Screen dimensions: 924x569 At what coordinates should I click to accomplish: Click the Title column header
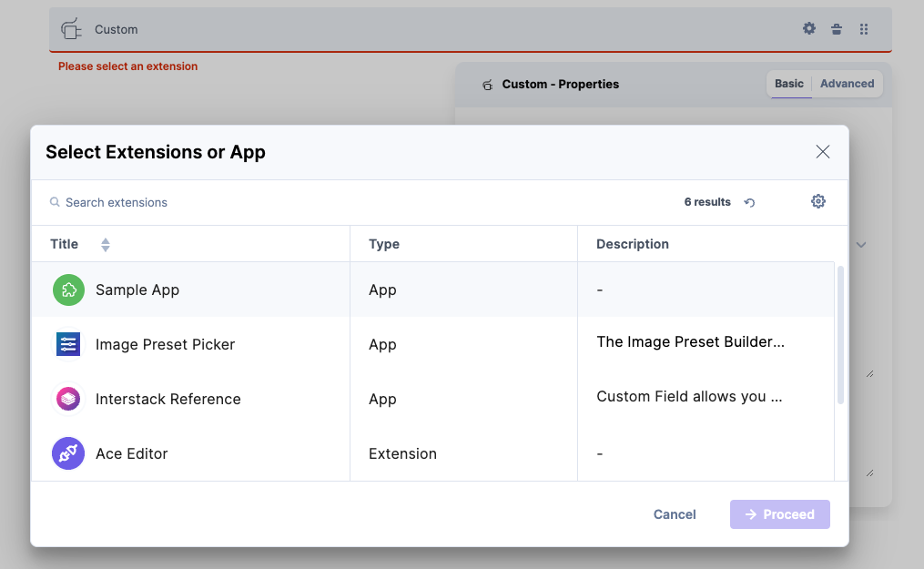[x=64, y=244]
